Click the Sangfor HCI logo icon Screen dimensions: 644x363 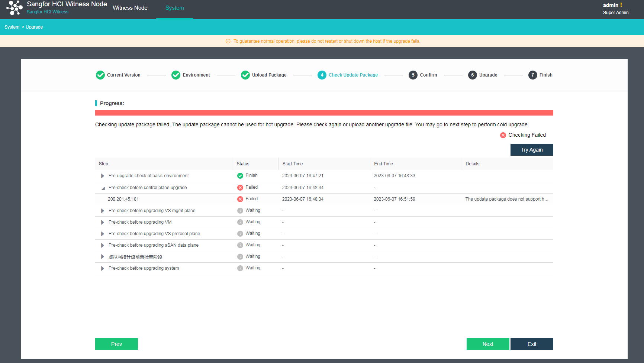tap(15, 8)
